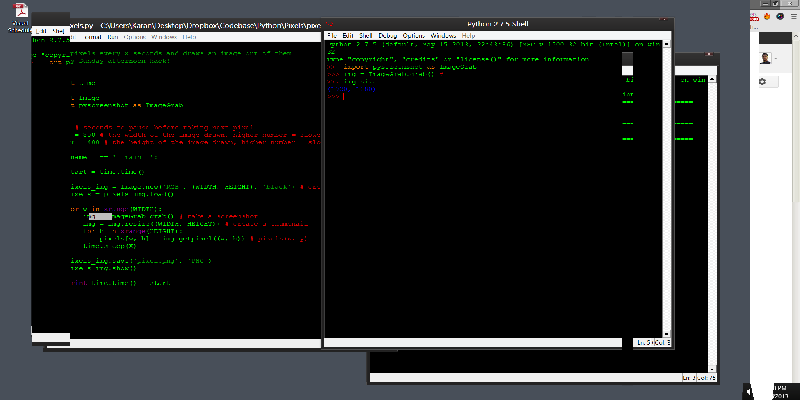Click the user avatar in the browser panel
The width and height of the screenshot is (800, 400).
[765, 58]
